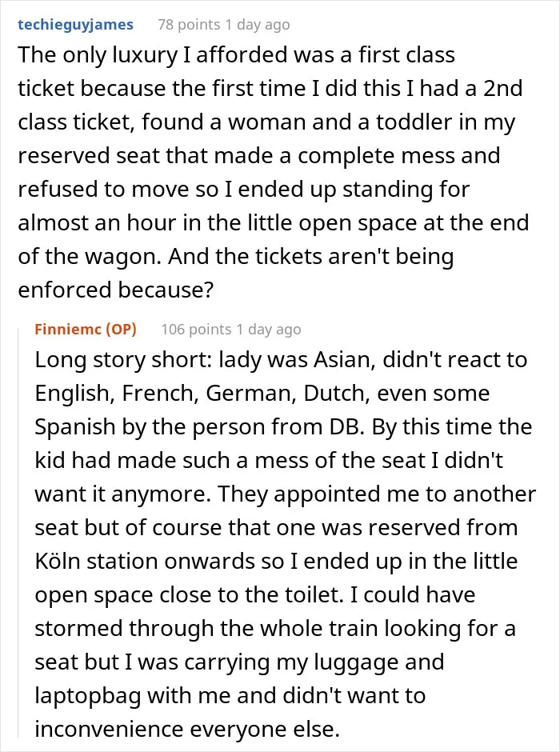
Task: Click the 'inconvenience everyone else.' closing line
Action: 187,729
